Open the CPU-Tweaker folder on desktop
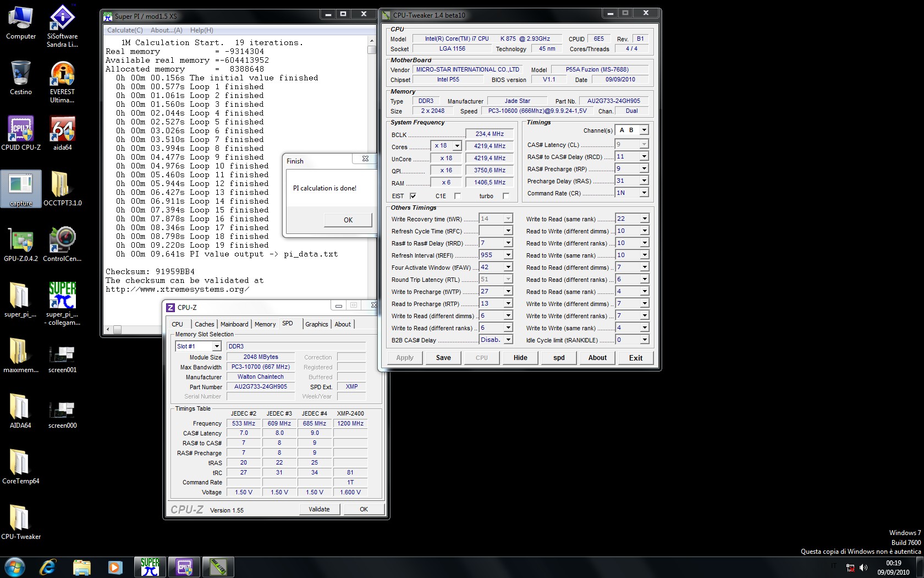The image size is (924, 578). [x=21, y=522]
